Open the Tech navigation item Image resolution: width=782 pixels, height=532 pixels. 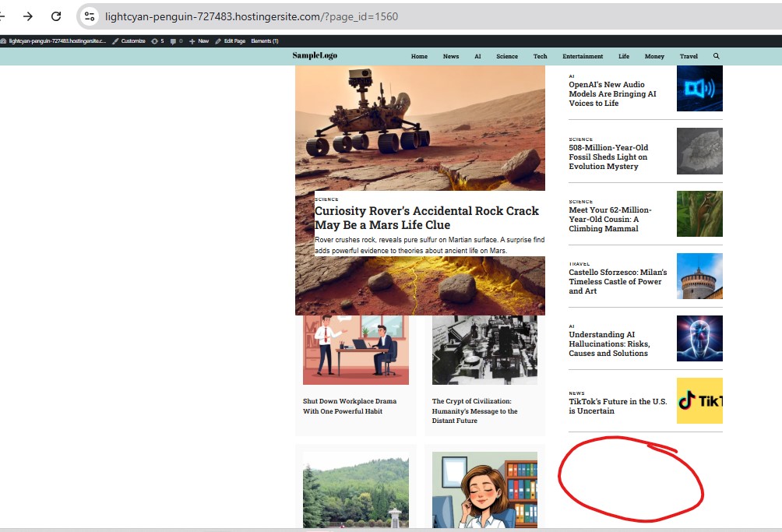coord(540,56)
